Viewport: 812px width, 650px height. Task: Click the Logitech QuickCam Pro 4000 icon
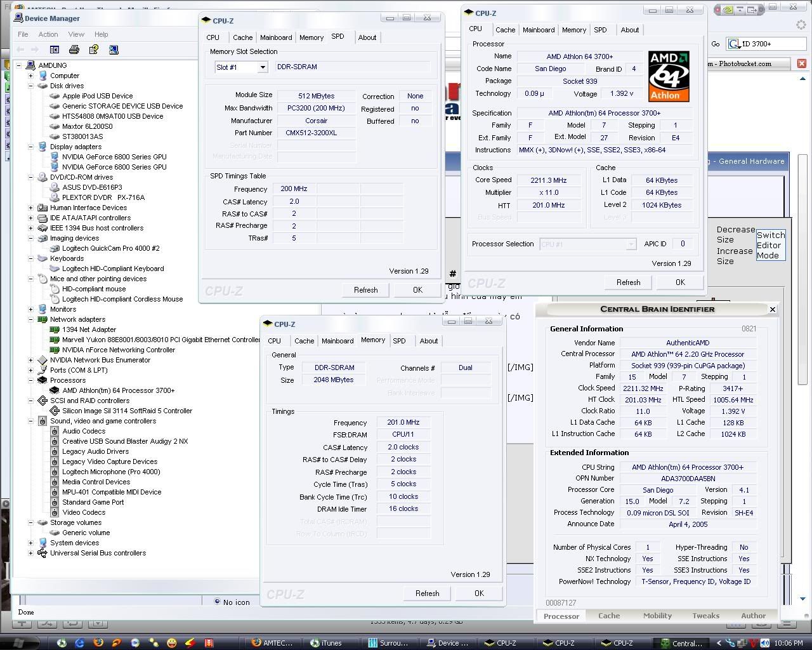coord(55,248)
